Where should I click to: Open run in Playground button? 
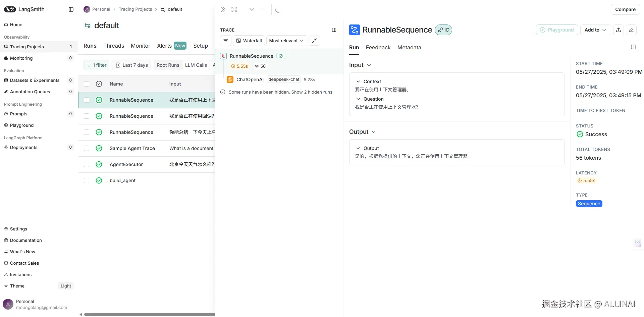pos(557,30)
